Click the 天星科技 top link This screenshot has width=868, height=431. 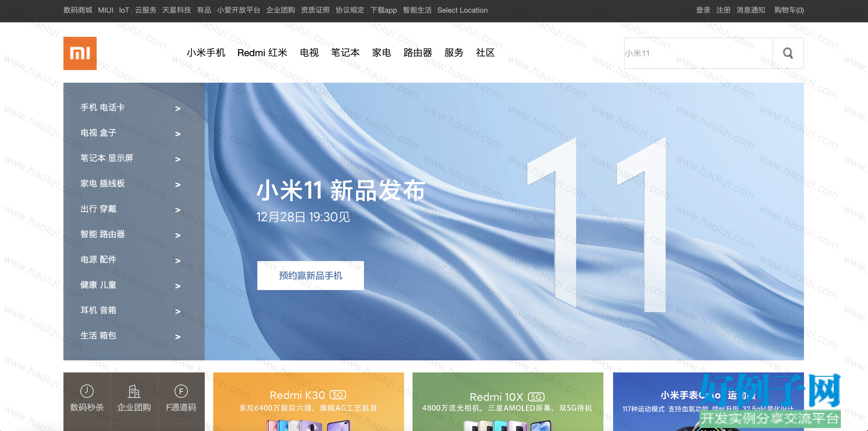pyautogui.click(x=177, y=10)
